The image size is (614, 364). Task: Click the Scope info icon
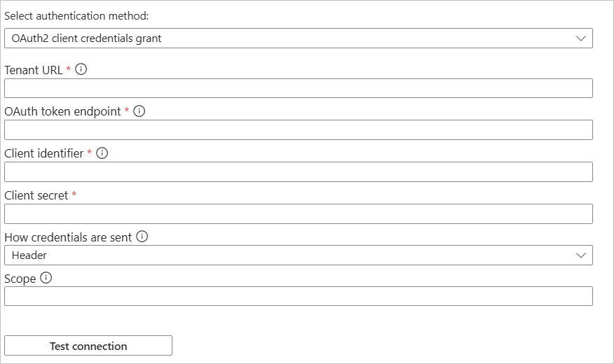click(46, 278)
